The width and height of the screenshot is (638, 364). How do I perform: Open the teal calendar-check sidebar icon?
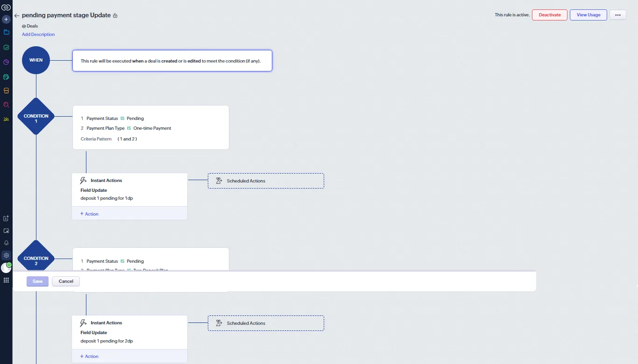point(6,77)
